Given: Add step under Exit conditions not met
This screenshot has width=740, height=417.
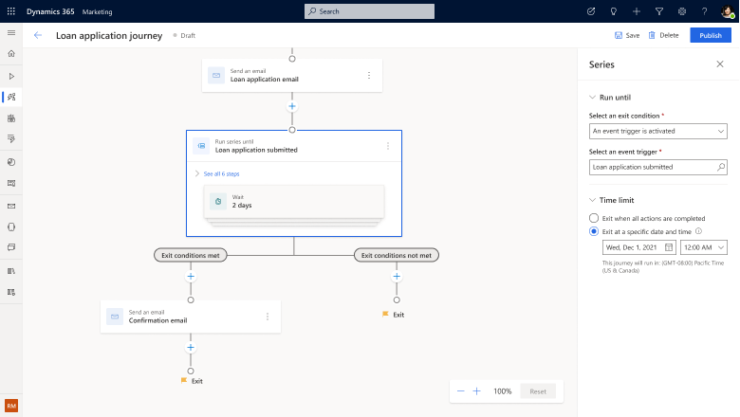Looking at the screenshot, I should 396,276.
